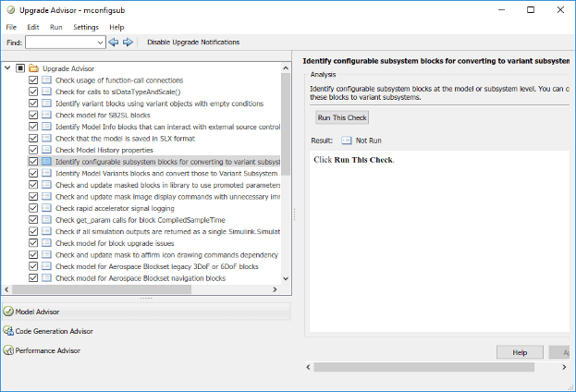
Task: Click the check tree vertical scrollbar thumb
Action: click(286, 124)
